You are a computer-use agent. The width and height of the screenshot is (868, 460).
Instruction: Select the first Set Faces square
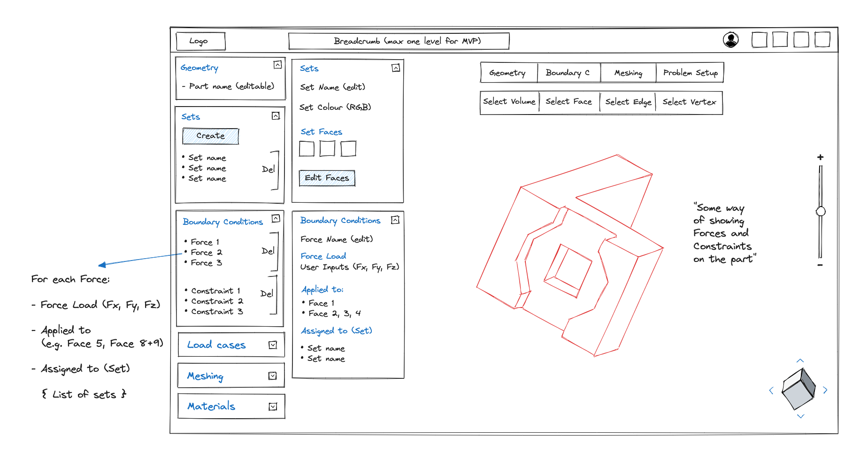[x=307, y=148]
